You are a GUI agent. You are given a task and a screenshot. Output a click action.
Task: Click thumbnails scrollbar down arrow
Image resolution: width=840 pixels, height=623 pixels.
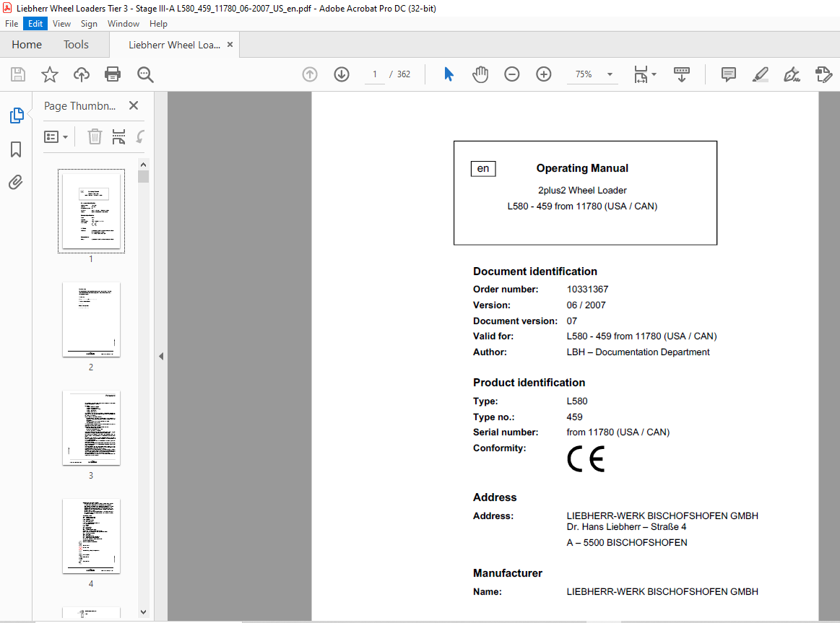click(x=143, y=612)
